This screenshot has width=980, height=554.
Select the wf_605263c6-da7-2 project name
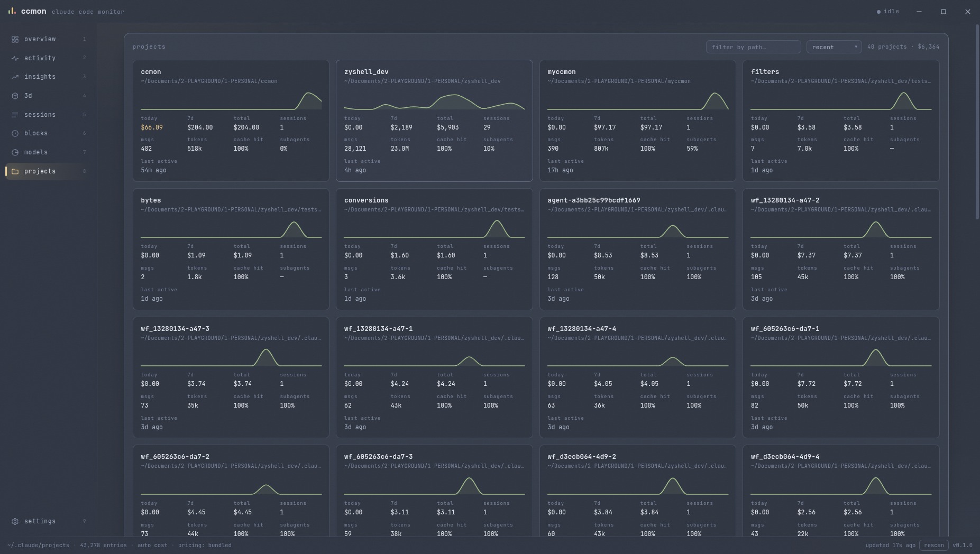[x=175, y=457]
